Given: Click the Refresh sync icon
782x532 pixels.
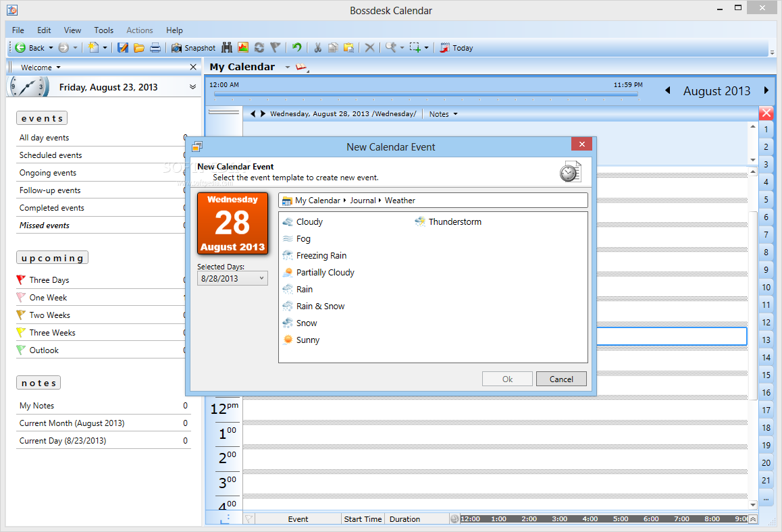Looking at the screenshot, I should click(259, 48).
